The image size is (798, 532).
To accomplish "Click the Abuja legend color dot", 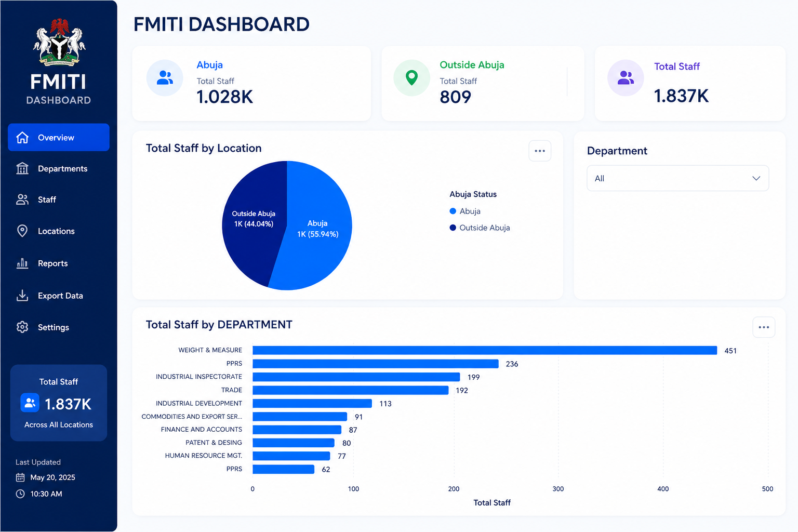I will [453, 211].
